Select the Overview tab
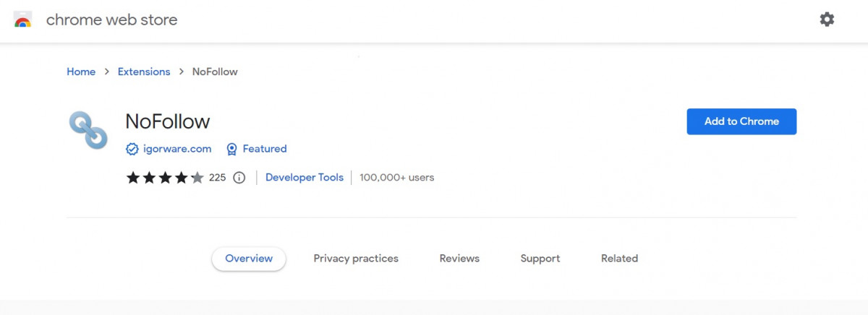The height and width of the screenshot is (315, 868). pos(249,259)
